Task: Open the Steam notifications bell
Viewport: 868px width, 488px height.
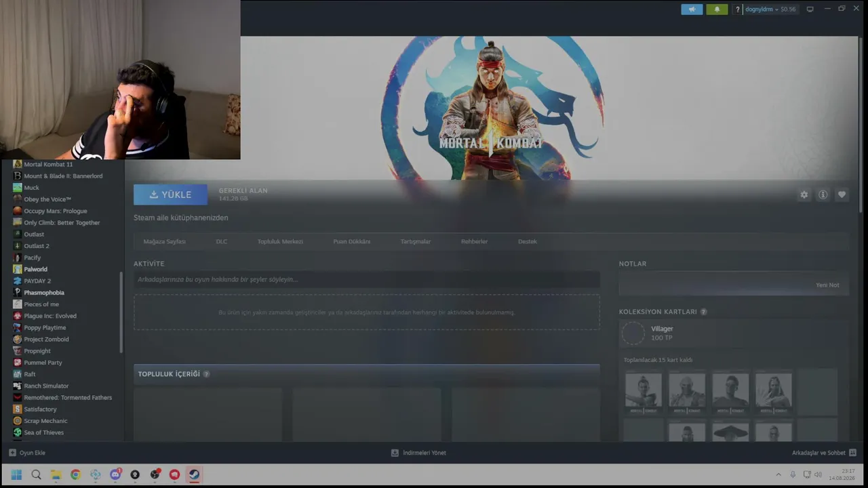Action: click(717, 9)
